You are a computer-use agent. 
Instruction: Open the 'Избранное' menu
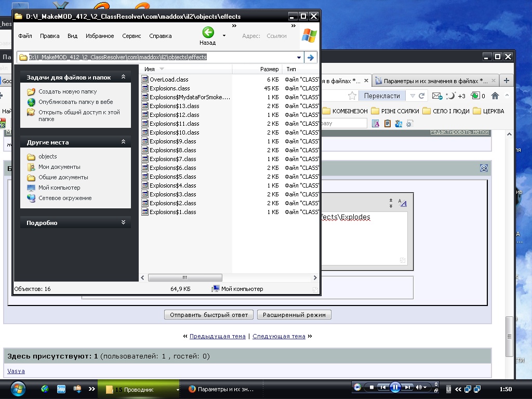click(x=100, y=36)
